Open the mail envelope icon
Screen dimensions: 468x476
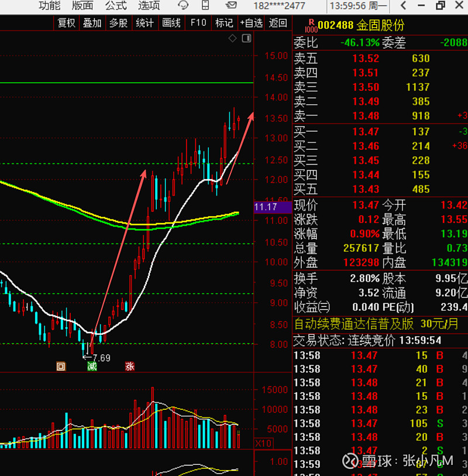231,6
